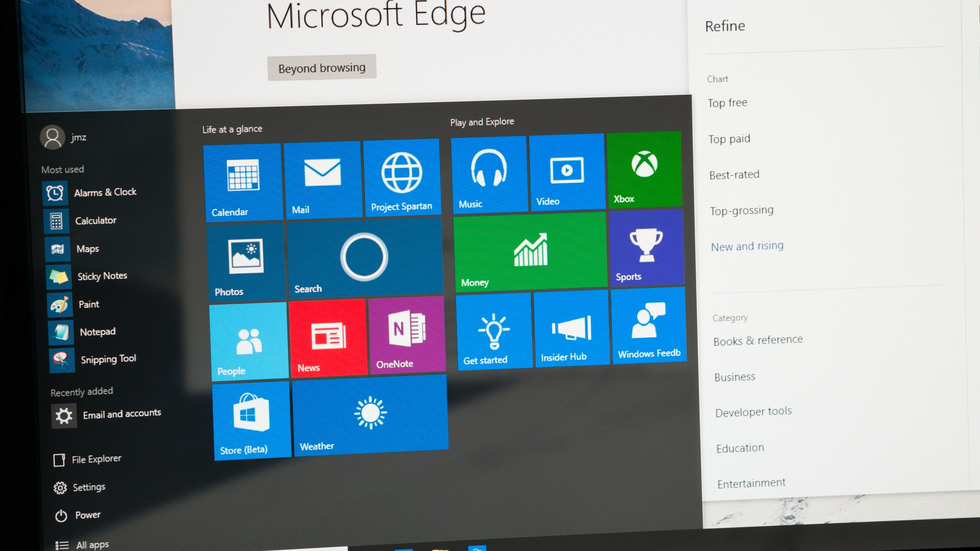Expand All apps list
The height and width of the screenshot is (551, 980).
click(82, 545)
